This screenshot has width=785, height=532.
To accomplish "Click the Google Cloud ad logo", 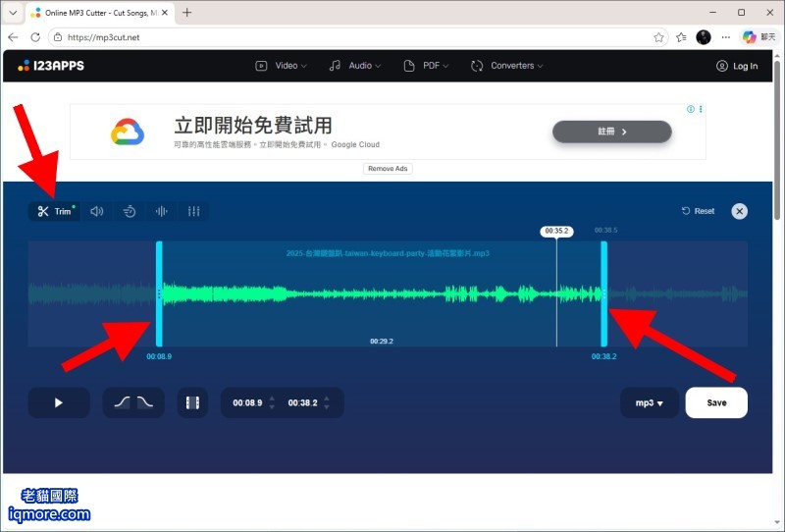I will click(x=128, y=132).
